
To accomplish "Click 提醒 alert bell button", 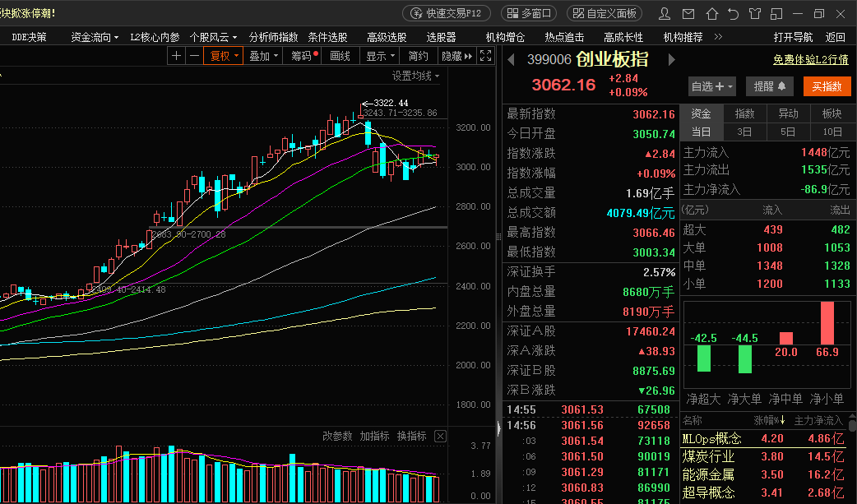I will 770,86.
